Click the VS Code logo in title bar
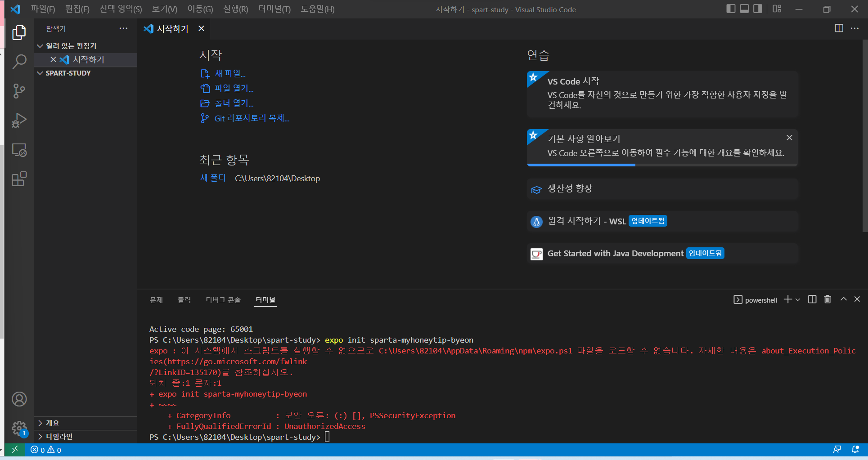The image size is (868, 460). [15, 9]
